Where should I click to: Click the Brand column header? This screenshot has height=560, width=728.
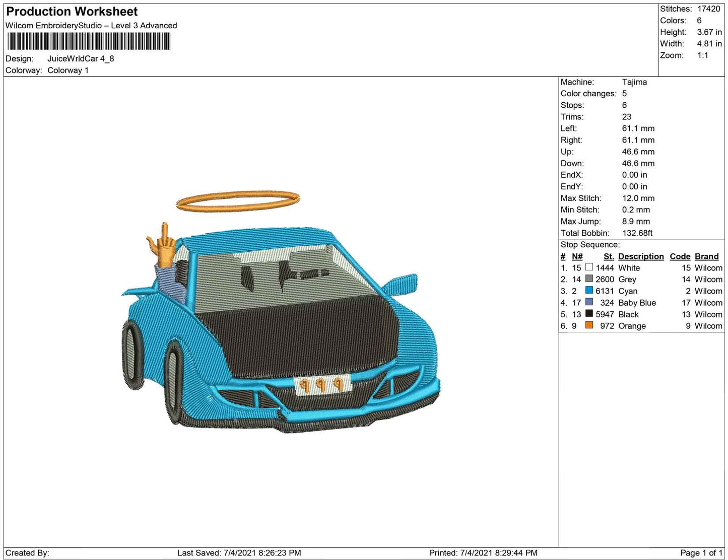click(x=707, y=256)
